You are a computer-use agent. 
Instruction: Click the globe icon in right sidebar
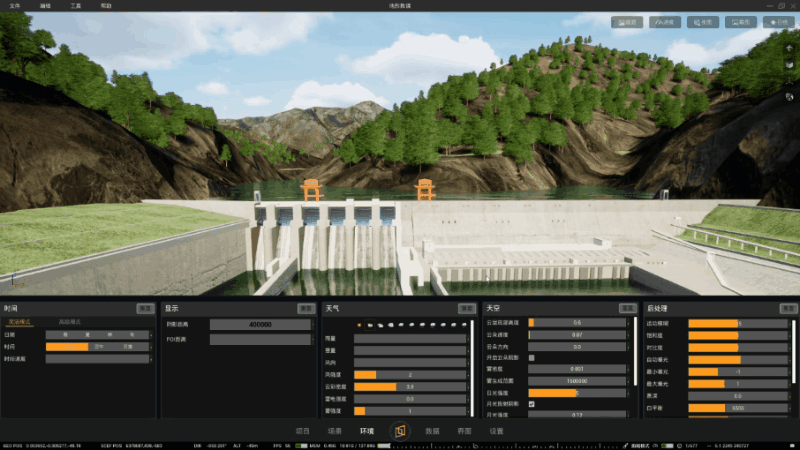(789, 97)
